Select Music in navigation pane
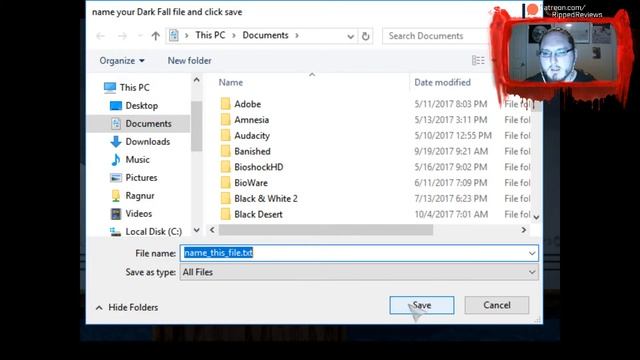 (138, 160)
